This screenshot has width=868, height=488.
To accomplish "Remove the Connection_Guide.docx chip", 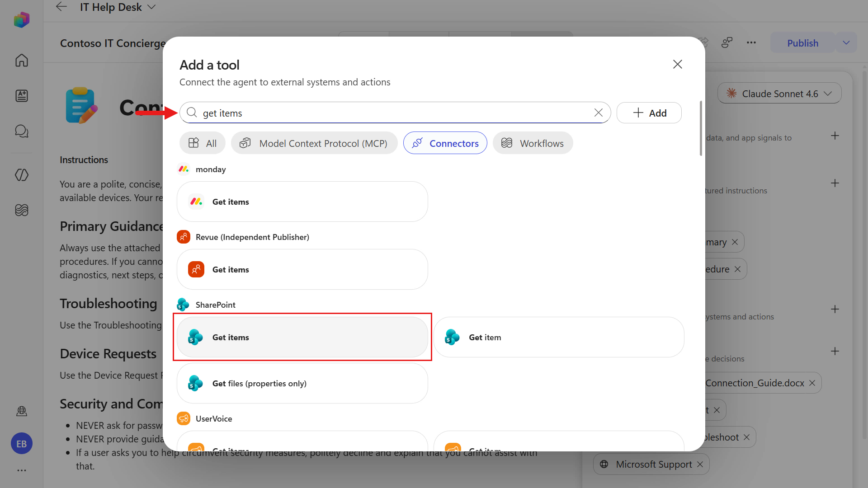I will pos(812,383).
